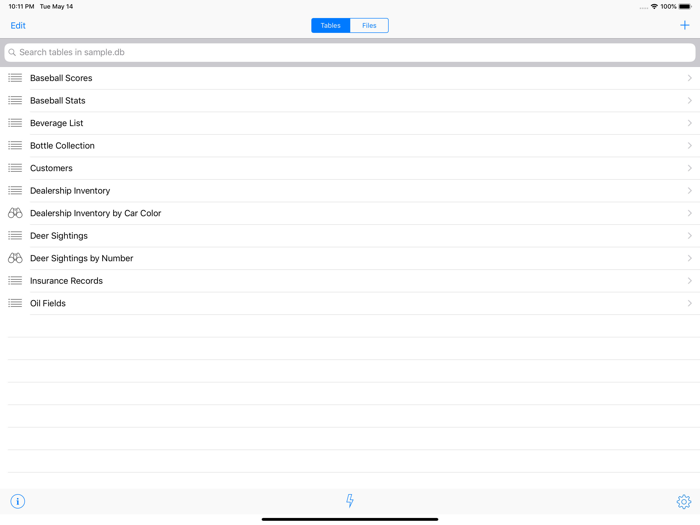Open Deer Sightings by Number view
Screen dimensions: 700x525
[350, 258]
